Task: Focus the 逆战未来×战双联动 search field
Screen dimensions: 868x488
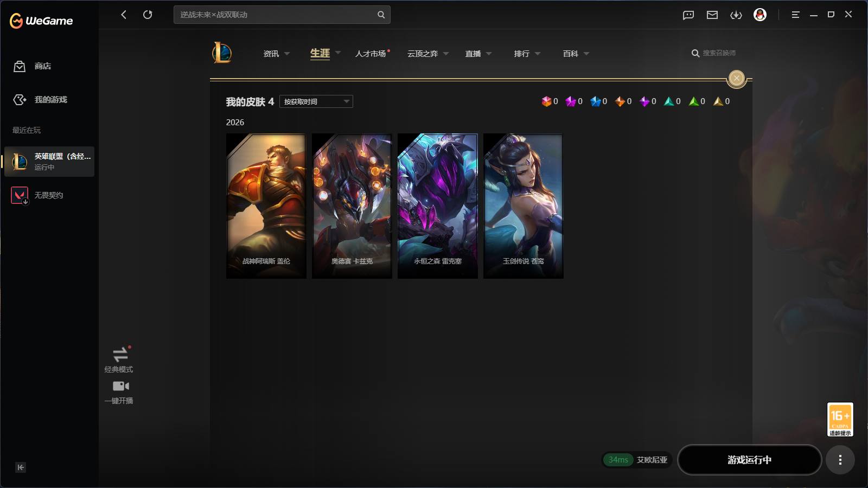Action: tap(282, 15)
